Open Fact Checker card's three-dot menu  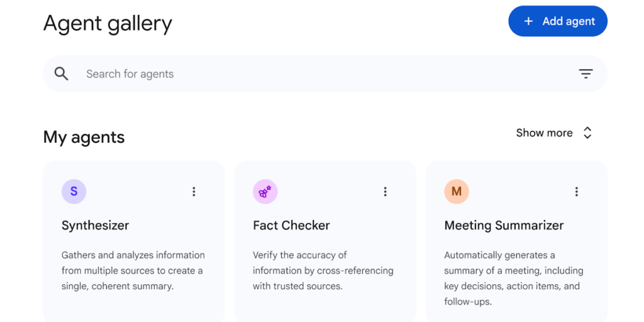386,191
